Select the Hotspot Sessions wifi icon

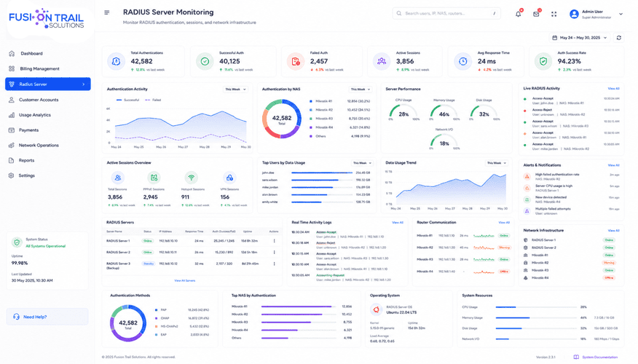191,178
